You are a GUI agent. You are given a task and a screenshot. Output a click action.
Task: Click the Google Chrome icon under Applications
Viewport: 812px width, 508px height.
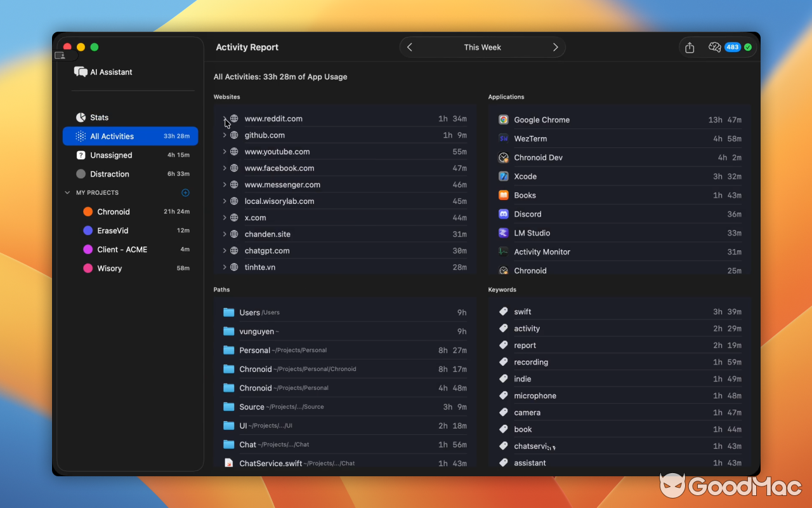coord(503,119)
